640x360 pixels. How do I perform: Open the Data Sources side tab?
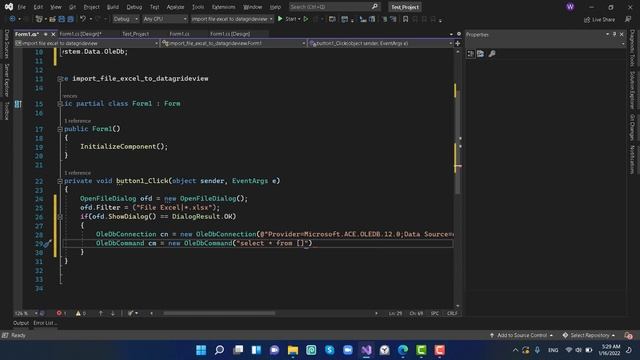6,43
